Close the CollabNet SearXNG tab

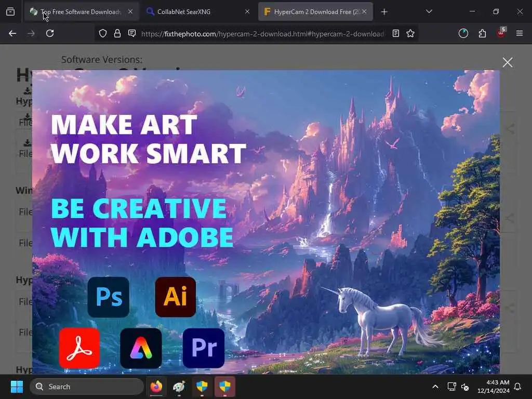pyautogui.click(x=247, y=11)
